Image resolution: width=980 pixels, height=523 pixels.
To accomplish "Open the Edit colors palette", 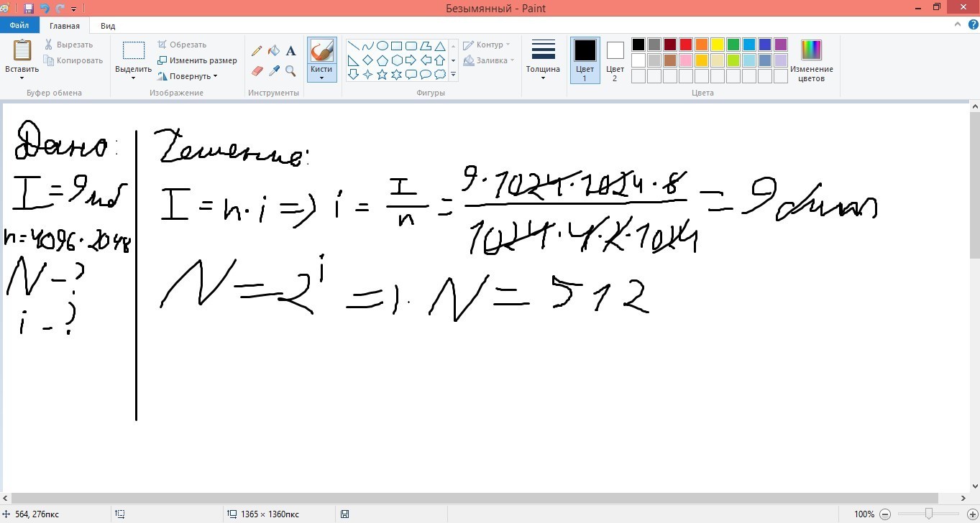I will 811,60.
